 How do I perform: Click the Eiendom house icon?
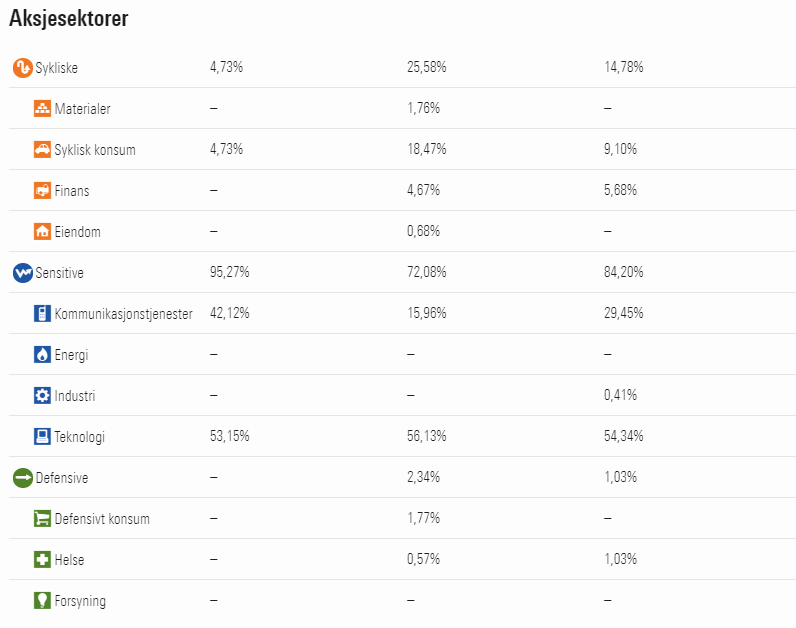coord(42,232)
